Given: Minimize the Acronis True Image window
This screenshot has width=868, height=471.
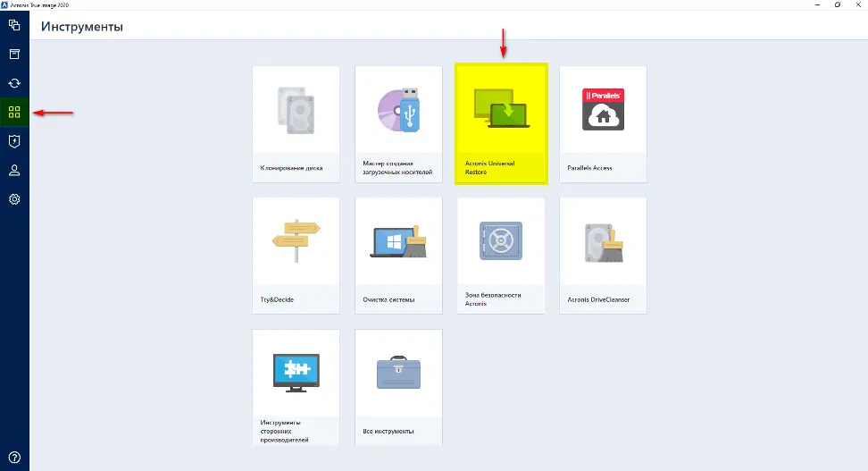Looking at the screenshot, I should point(818,5).
